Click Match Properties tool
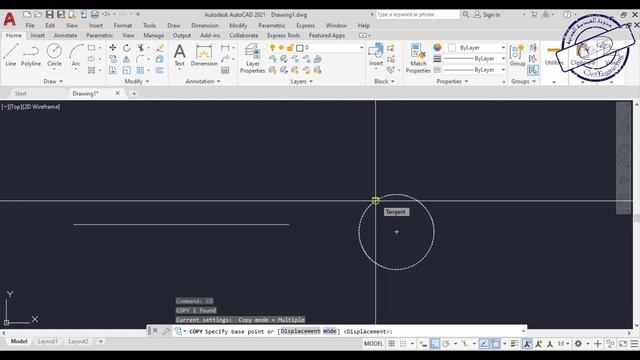Image resolution: width=640 pixels, height=360 pixels. [x=418, y=58]
